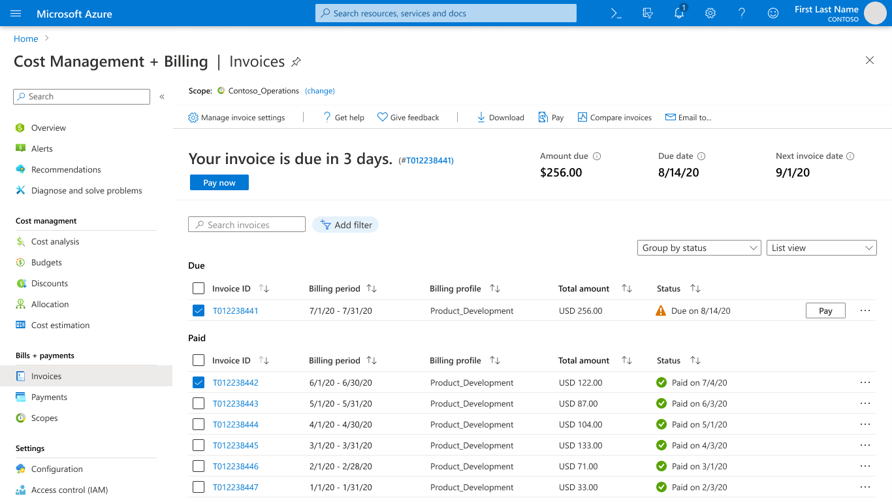
Task: Open more options for invoice T012238441
Action: (865, 311)
